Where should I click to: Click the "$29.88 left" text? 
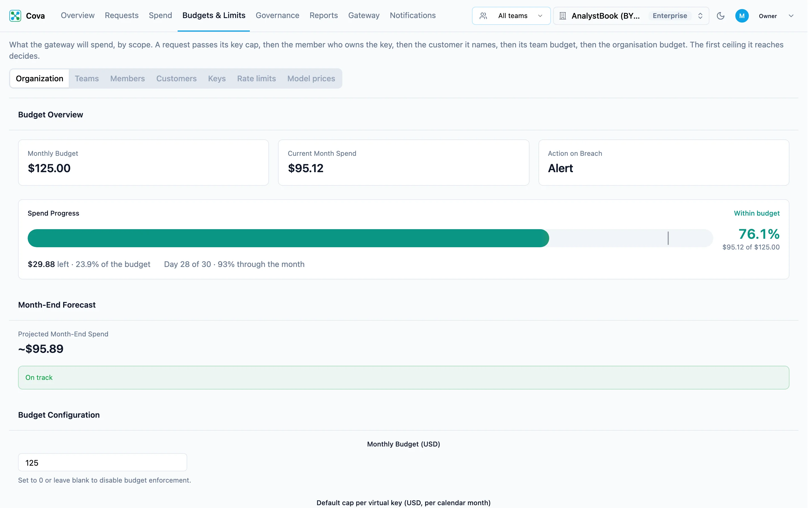pos(48,264)
